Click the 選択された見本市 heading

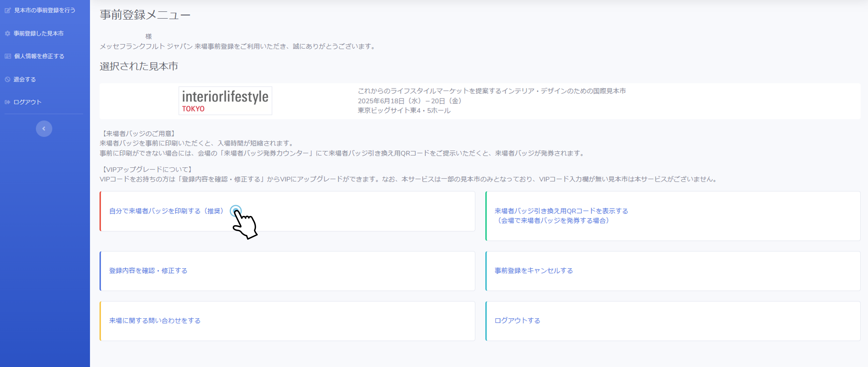pyautogui.click(x=139, y=67)
